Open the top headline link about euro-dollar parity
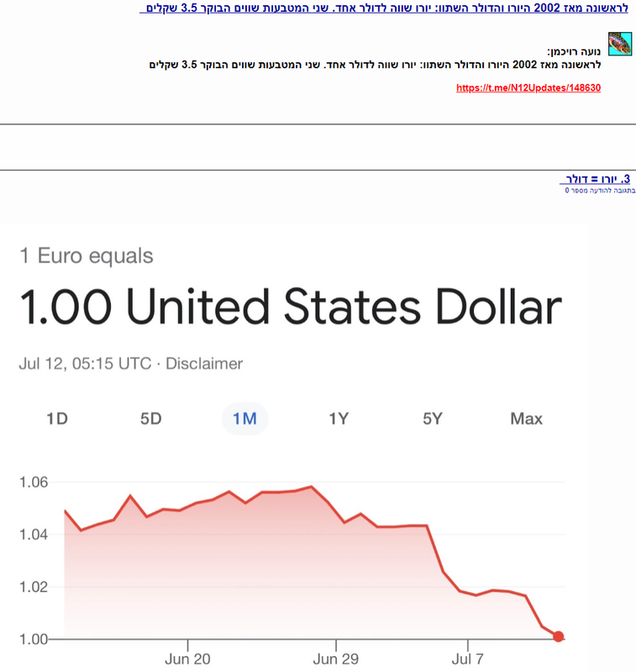Screen dimensions: 636x672 384,8
